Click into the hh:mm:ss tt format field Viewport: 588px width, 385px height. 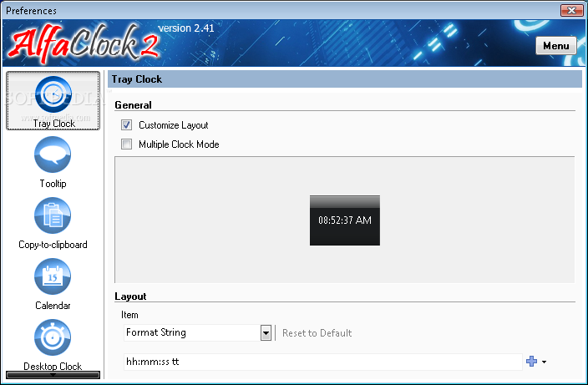(x=323, y=362)
